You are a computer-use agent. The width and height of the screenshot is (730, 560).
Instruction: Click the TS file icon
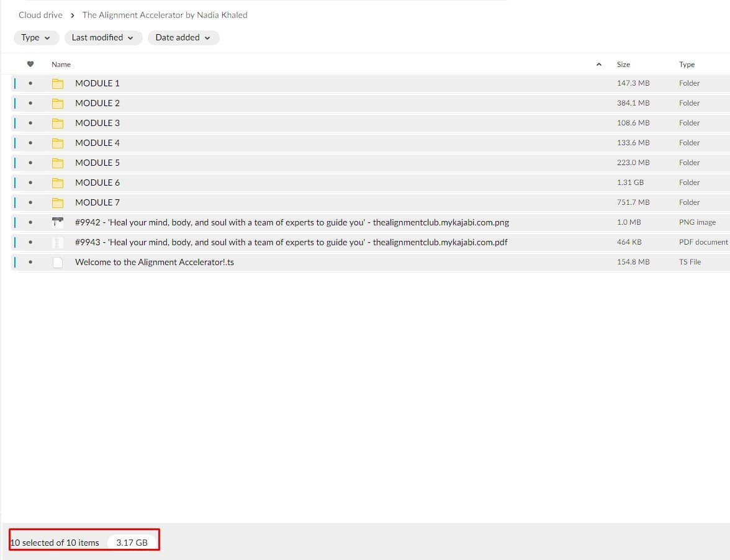point(58,262)
